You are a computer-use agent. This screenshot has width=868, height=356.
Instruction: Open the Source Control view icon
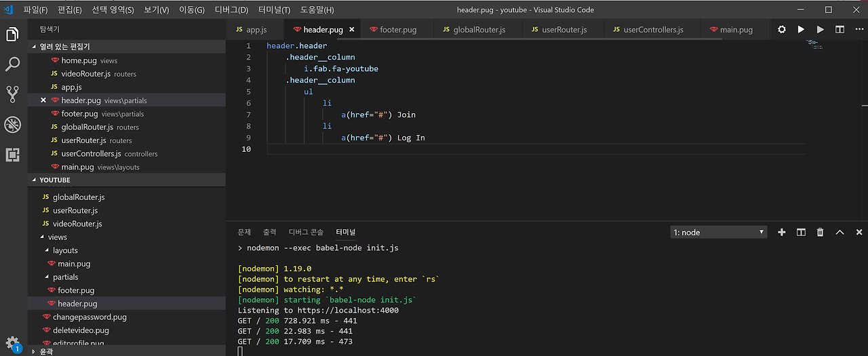pos(12,94)
